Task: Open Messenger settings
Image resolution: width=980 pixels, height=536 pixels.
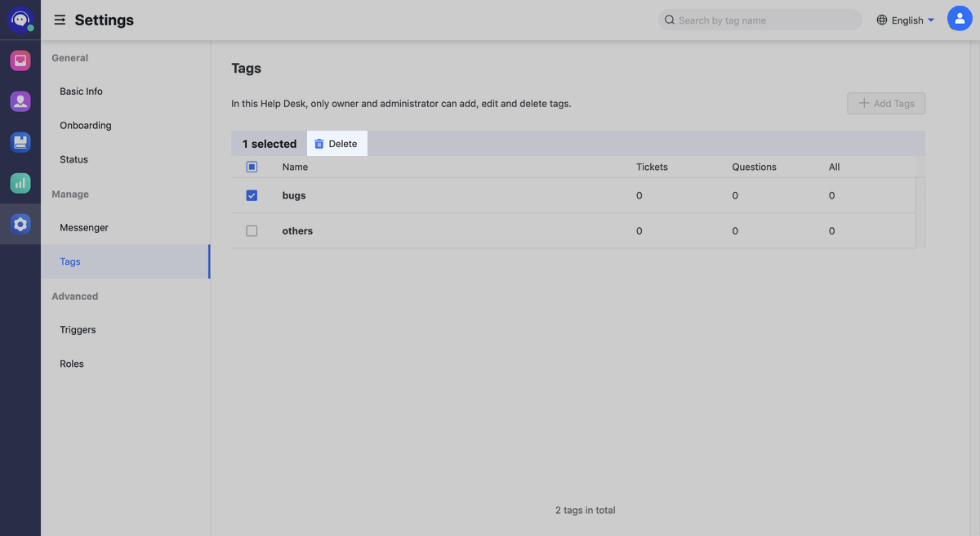Action: (84, 228)
